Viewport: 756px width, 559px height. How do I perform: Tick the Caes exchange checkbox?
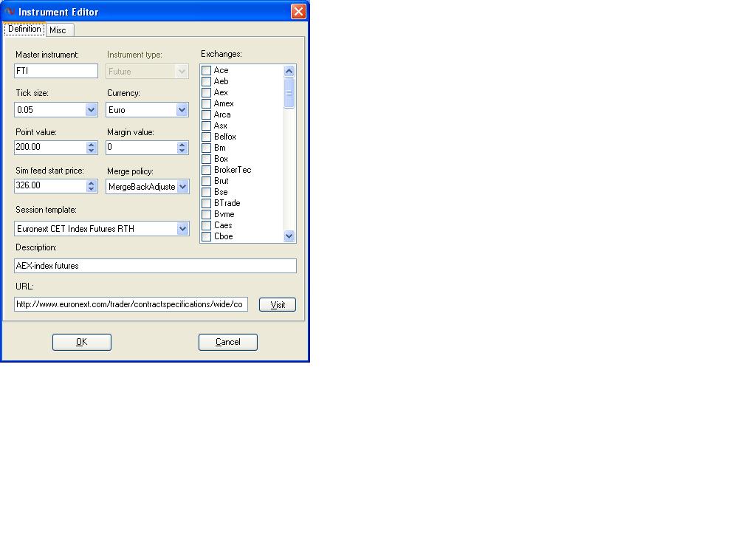click(207, 226)
